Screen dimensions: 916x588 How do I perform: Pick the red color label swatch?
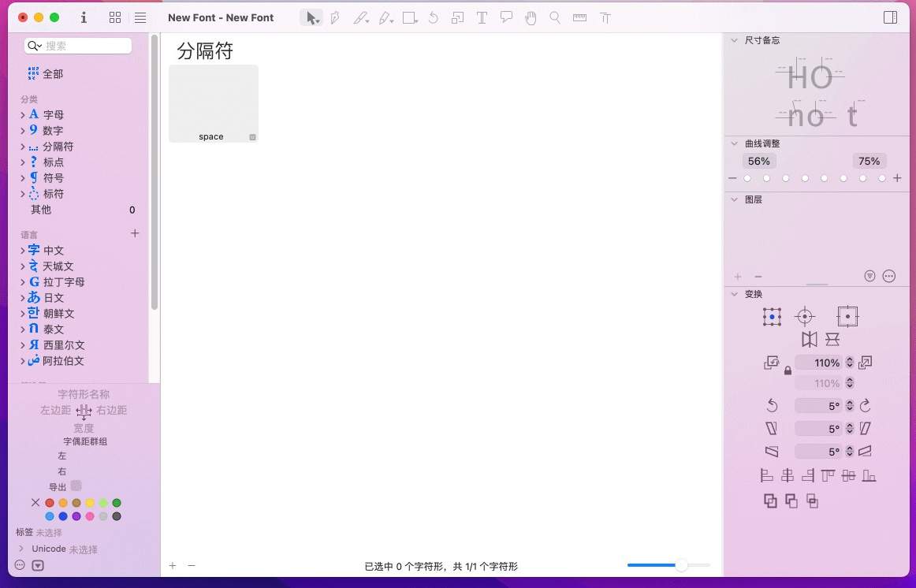(x=50, y=503)
